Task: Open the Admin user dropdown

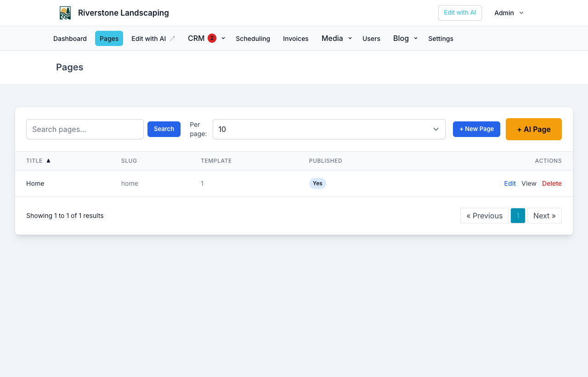Action: click(509, 13)
